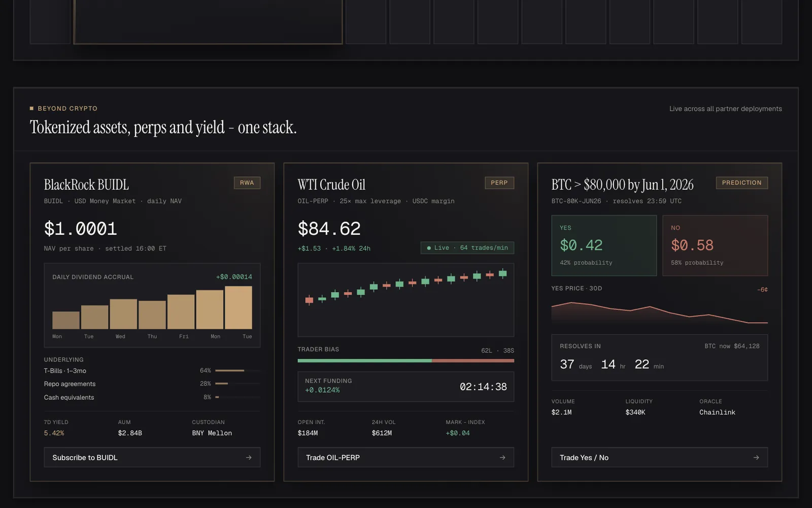Image resolution: width=812 pixels, height=508 pixels.
Task: Click the Repo agreements 28% bar
Action: (238, 384)
